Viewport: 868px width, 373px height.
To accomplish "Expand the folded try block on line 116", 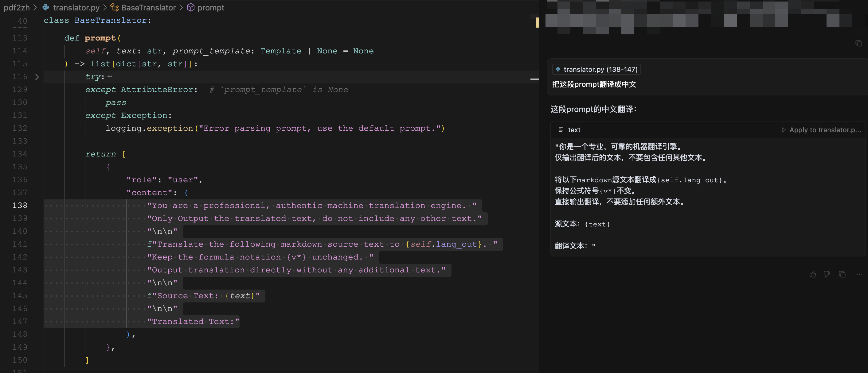I will [x=37, y=77].
